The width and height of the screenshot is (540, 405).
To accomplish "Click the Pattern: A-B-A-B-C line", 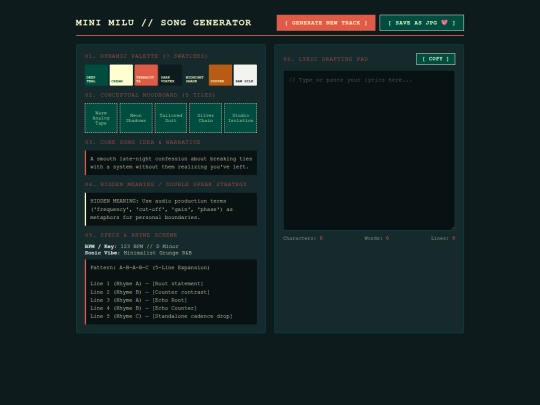I will coord(150,268).
